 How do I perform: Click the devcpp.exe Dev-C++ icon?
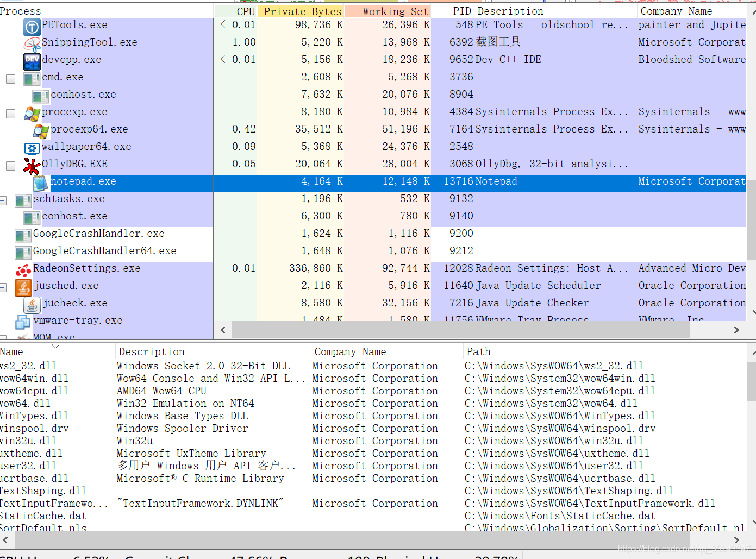[32, 61]
